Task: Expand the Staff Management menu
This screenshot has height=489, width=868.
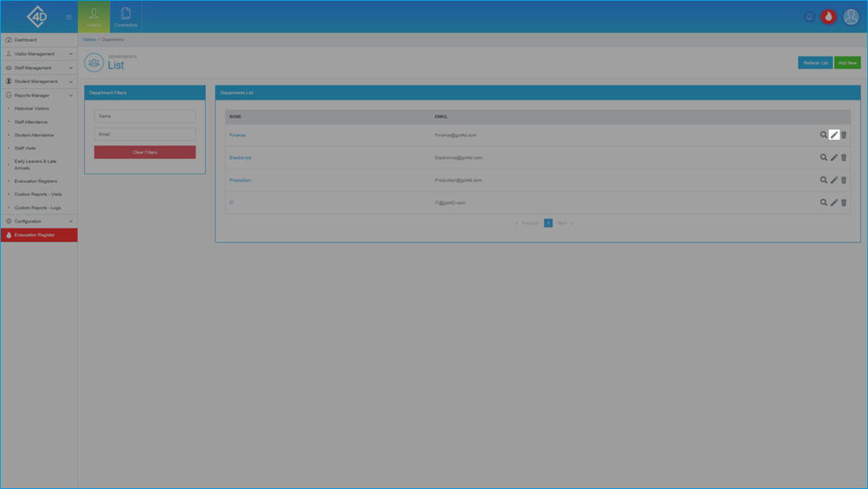Action: click(38, 68)
